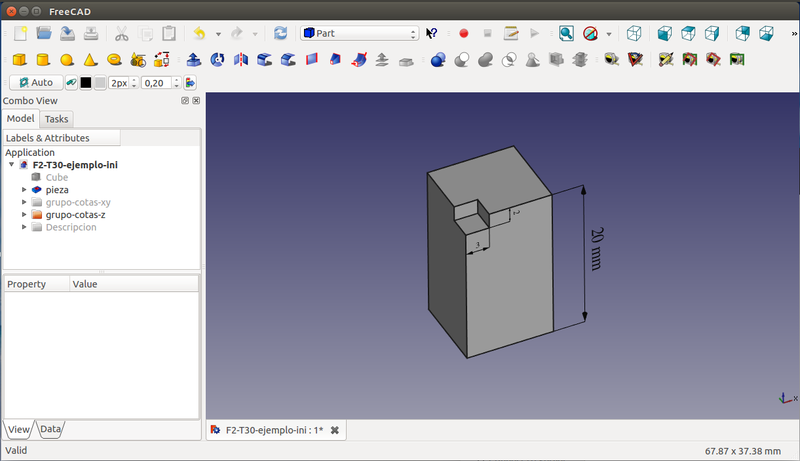Screen dimensions: 800x461
Task: Click the boolean Union (fuse) icon
Action: point(485,59)
